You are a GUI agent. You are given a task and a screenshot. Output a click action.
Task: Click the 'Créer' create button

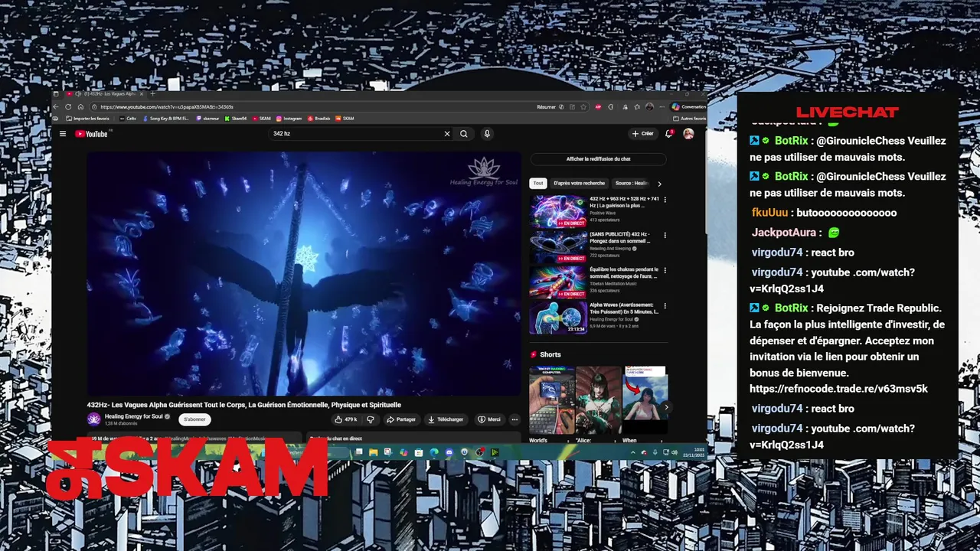point(642,133)
